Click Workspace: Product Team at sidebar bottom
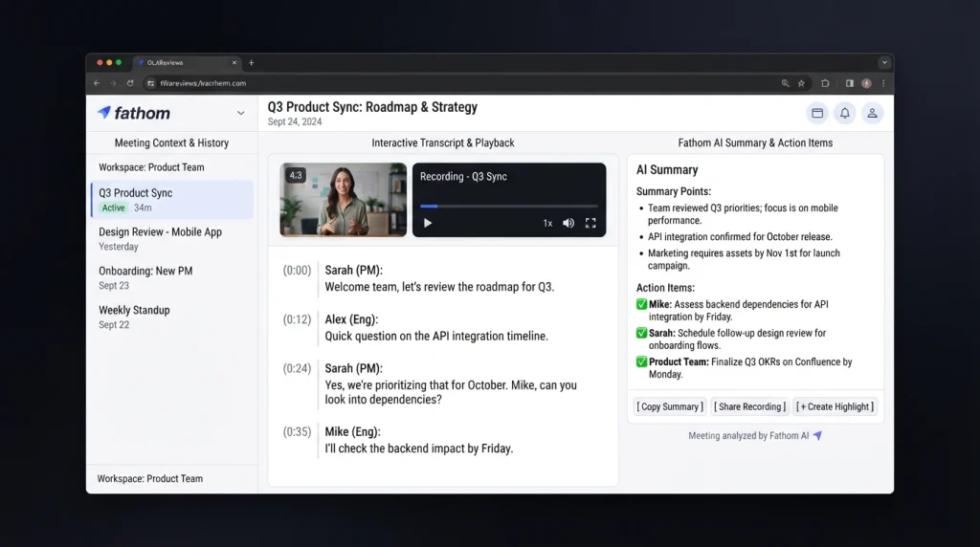Viewport: 980px width, 547px height. [x=150, y=478]
